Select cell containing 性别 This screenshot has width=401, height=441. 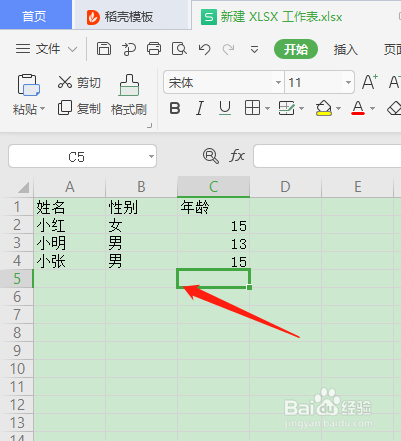(141, 207)
